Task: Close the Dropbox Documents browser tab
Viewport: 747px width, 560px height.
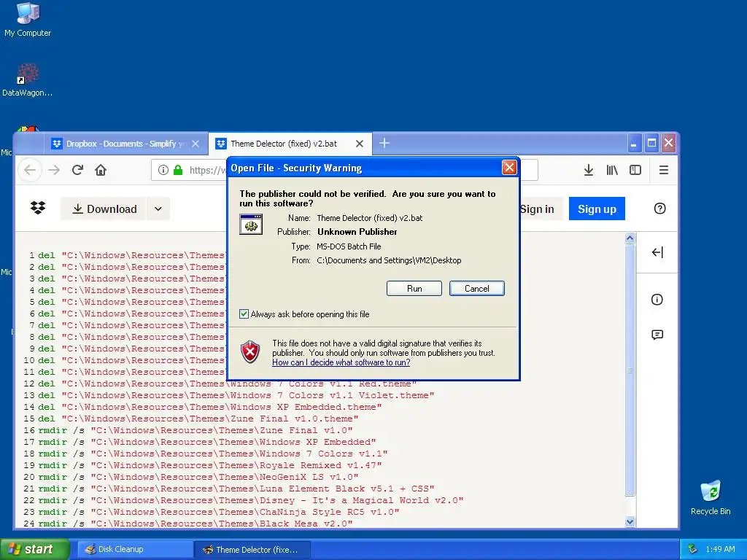Action: (x=196, y=144)
